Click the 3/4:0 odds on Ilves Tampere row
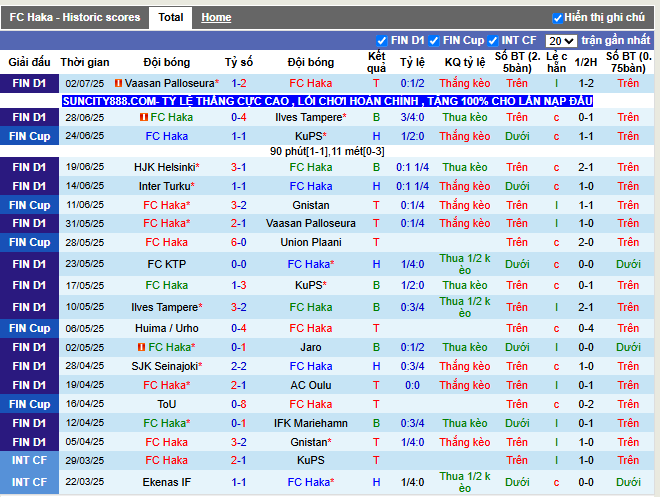The image size is (660, 497). click(412, 117)
